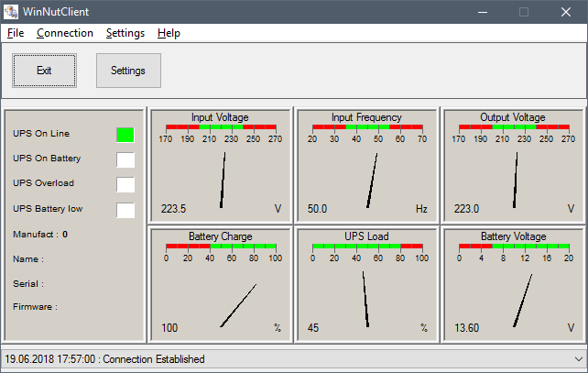Click the UPS Battery low indicator box
Screen dimensions: 588x373
pos(125,210)
